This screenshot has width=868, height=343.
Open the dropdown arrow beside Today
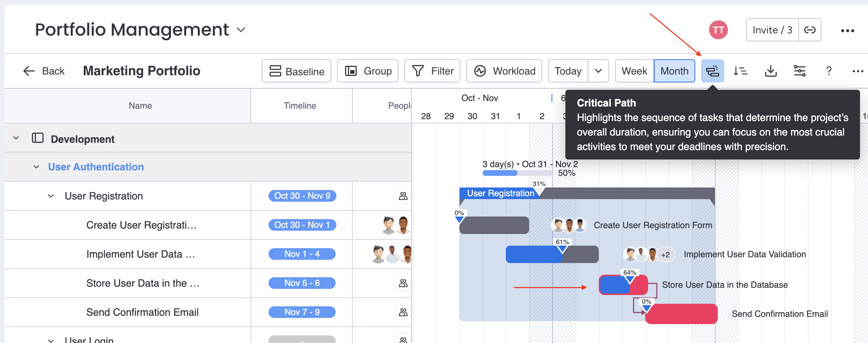pos(598,71)
